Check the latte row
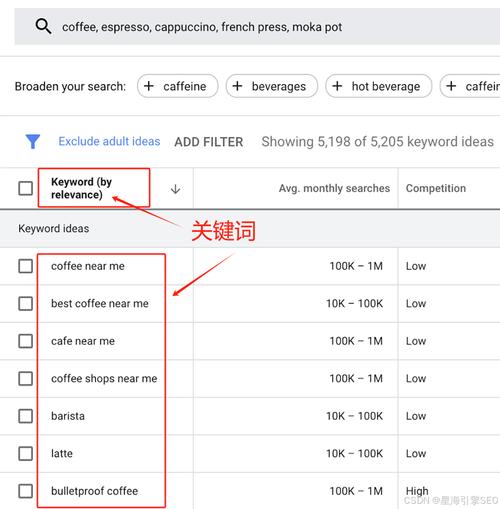 (x=26, y=454)
